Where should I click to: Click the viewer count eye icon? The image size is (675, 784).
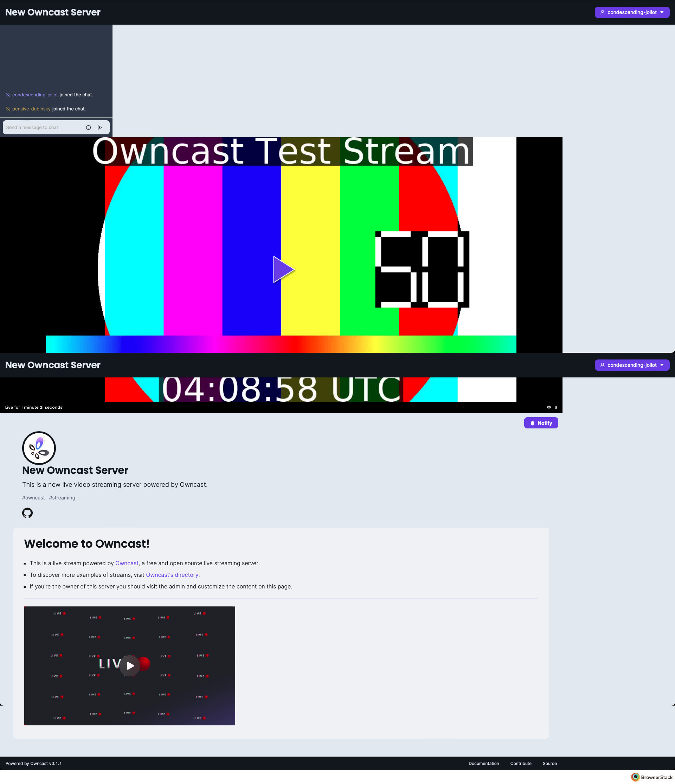tap(549, 407)
